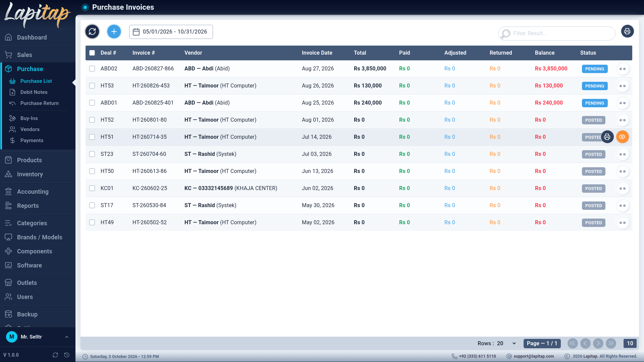Click the Filter Result search field
Viewport: 644px width, 362px height.
tap(557, 34)
